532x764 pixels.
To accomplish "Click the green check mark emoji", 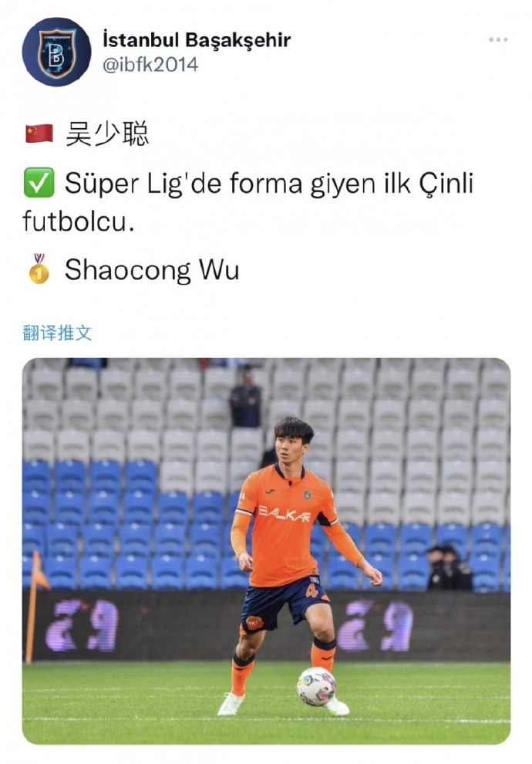I will 39,183.
